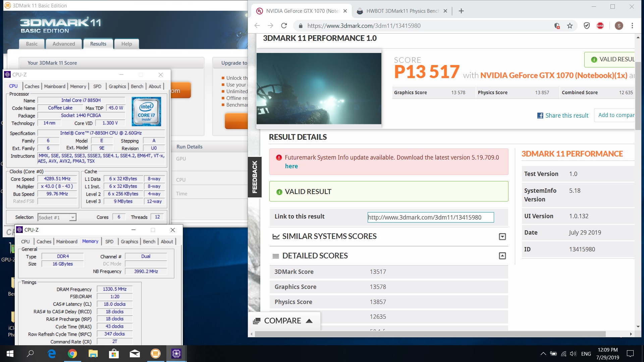Open the About tab in top CPU-Z window
The height and width of the screenshot is (362, 644).
(x=155, y=86)
